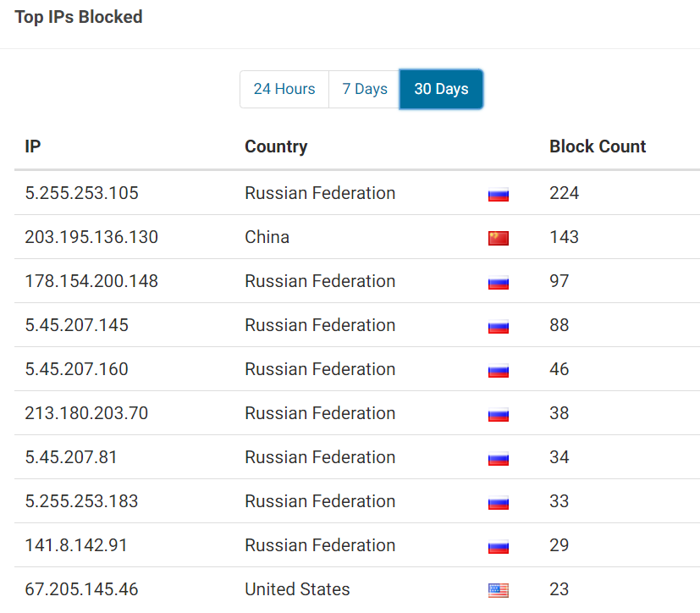Click the China flag icon

(x=499, y=238)
